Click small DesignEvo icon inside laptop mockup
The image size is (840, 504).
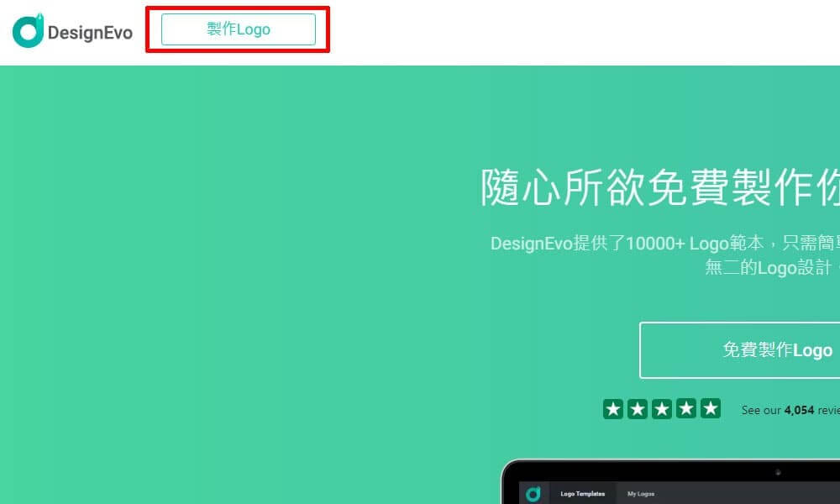(x=533, y=494)
